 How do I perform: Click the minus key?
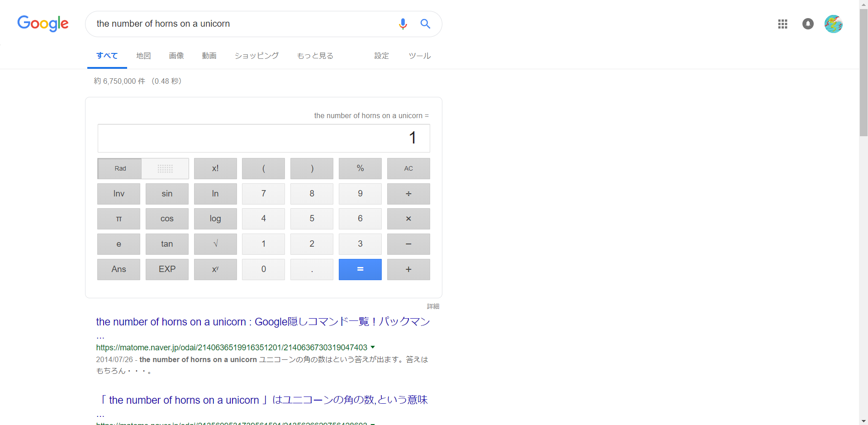click(x=408, y=244)
